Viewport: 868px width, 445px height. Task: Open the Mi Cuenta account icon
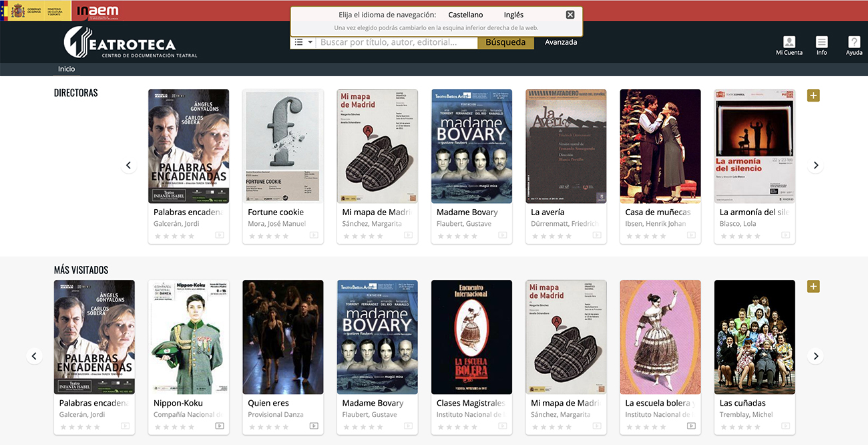[x=789, y=45]
